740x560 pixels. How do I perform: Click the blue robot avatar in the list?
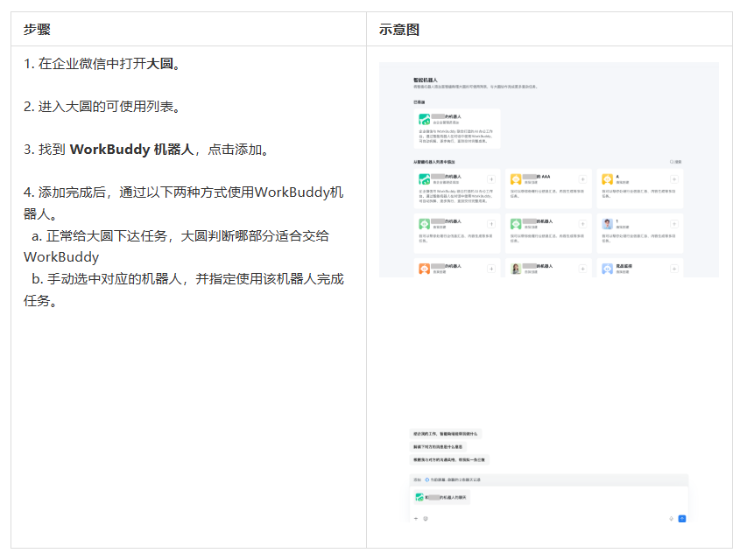click(608, 269)
